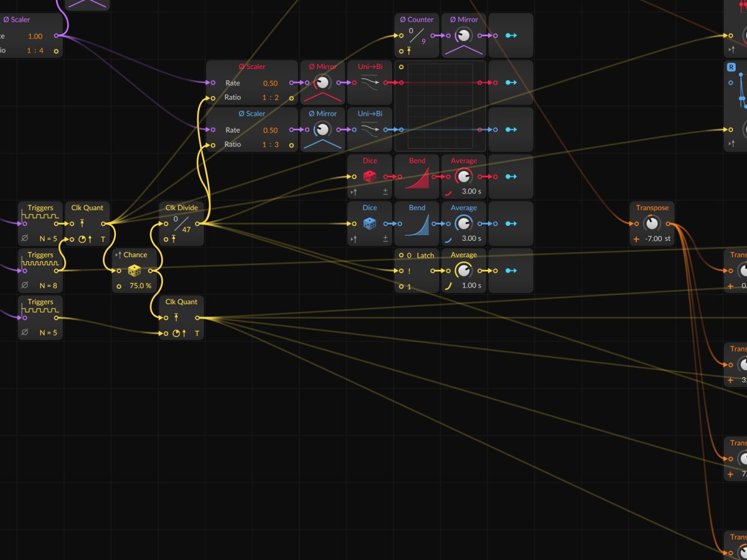Viewport: 747px width, 560px height.
Task: Open the Ratio 1 : 3 value on blue Scaler
Action: coord(270,144)
